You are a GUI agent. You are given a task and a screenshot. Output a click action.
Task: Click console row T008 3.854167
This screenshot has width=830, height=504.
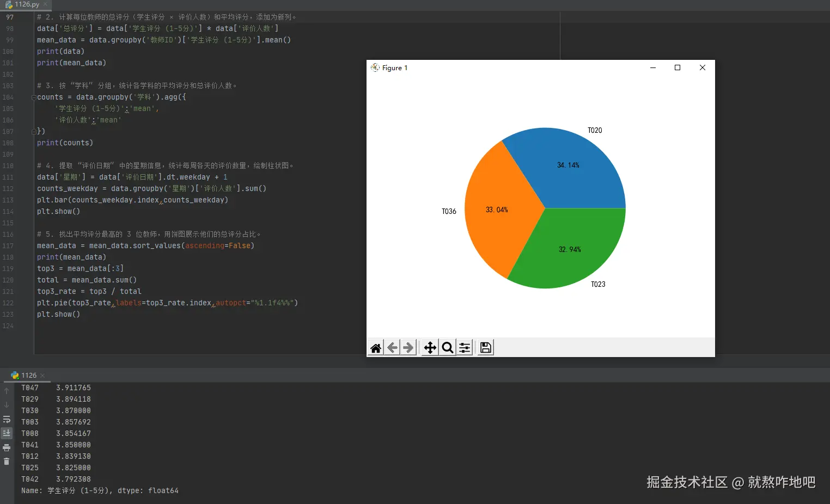[56, 434]
